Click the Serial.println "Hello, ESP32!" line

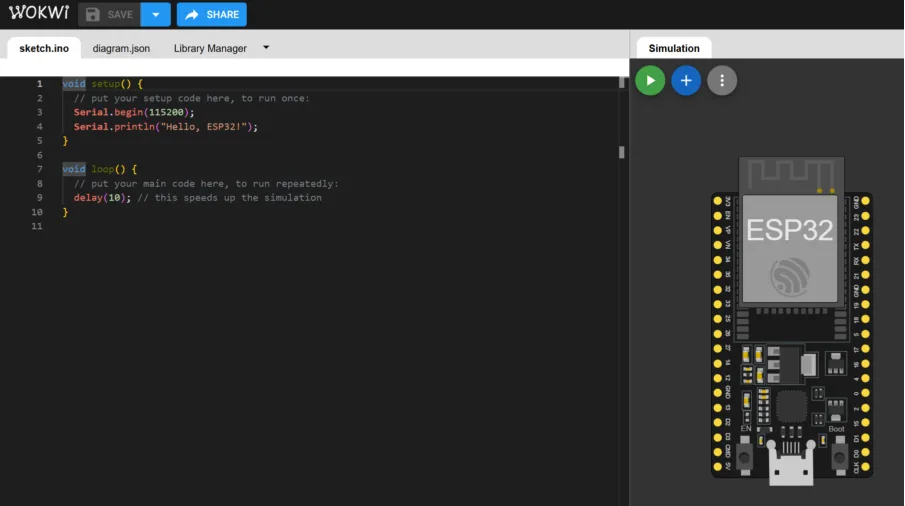166,126
